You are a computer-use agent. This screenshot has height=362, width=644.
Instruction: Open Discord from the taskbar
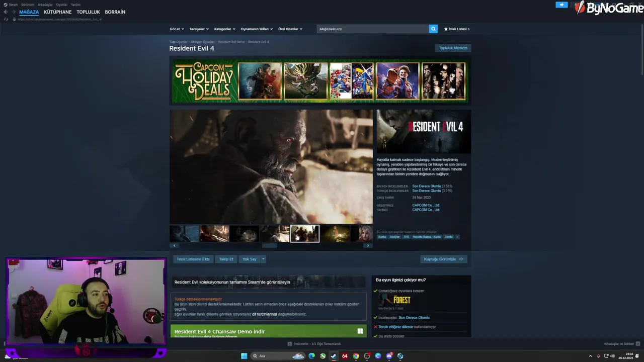tap(389, 356)
